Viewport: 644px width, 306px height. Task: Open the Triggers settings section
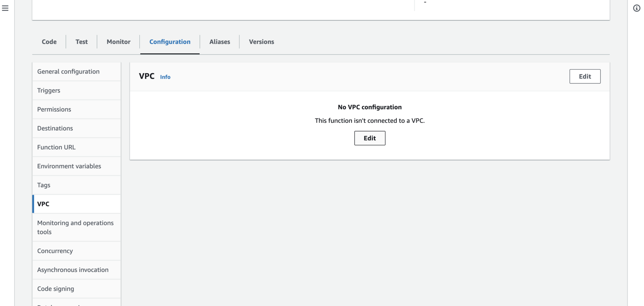point(49,90)
